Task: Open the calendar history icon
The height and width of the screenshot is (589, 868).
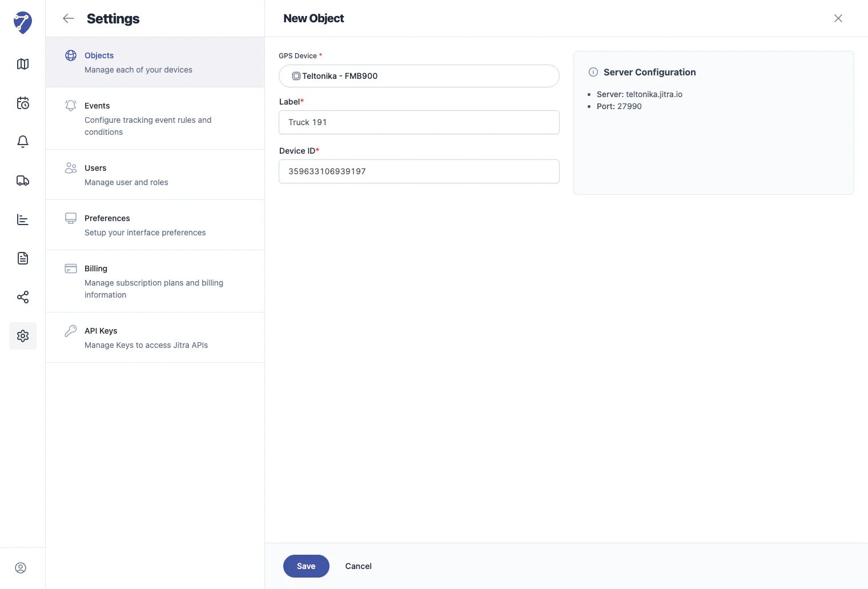Action: pos(23,103)
